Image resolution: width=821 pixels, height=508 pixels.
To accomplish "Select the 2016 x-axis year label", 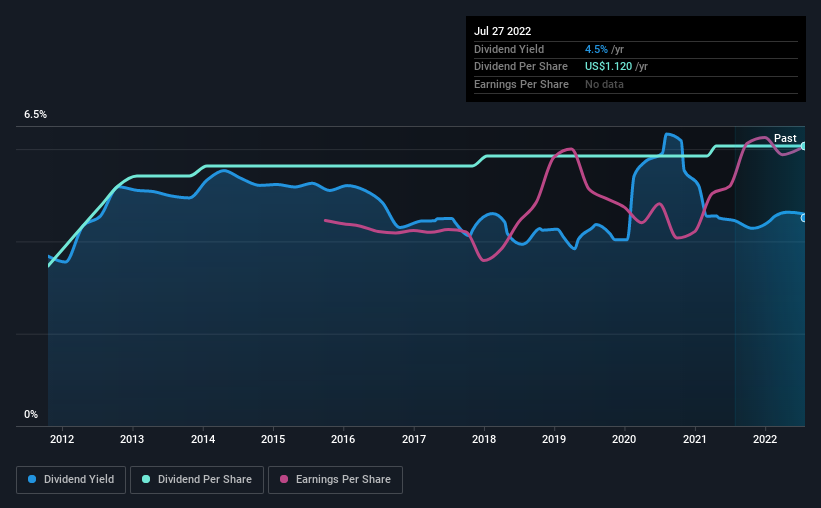I will pyautogui.click(x=343, y=439).
